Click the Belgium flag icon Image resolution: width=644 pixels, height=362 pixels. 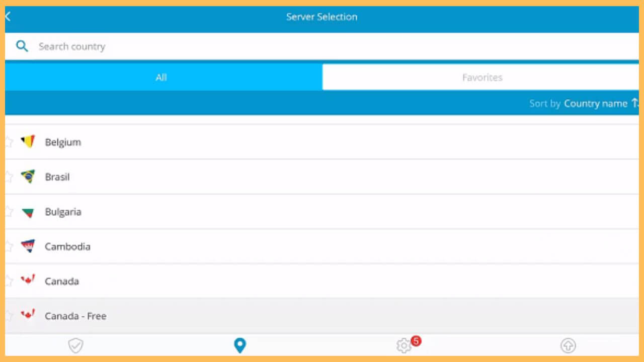coord(28,142)
